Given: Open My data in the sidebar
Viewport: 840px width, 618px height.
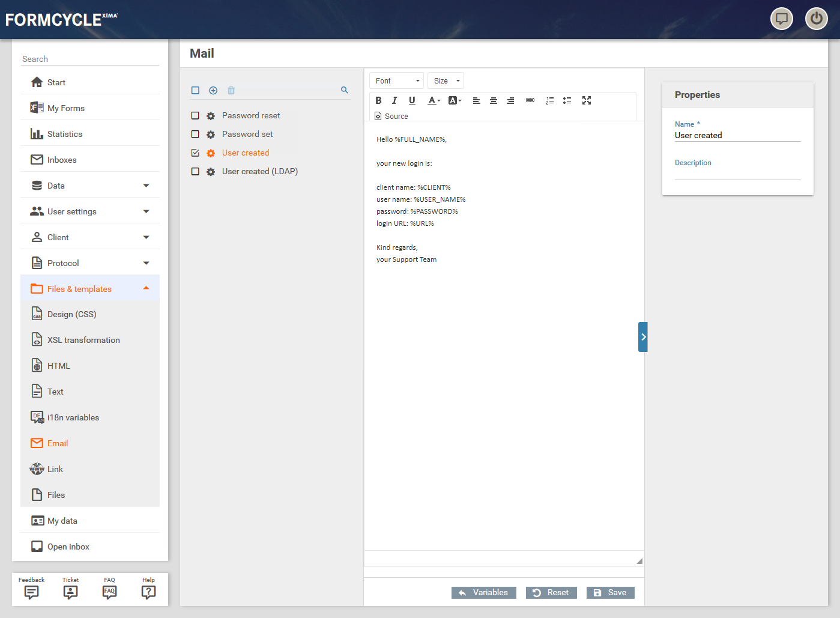Looking at the screenshot, I should click(90, 521).
